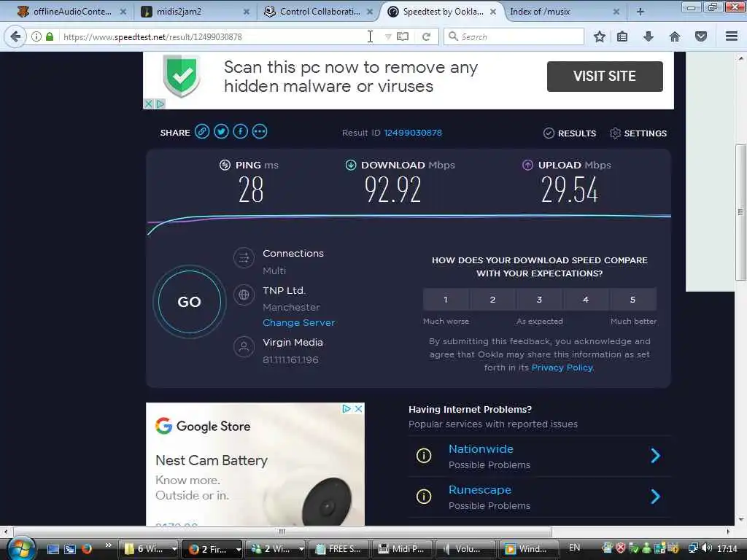Click the user icon beside Virgin Media
The width and height of the screenshot is (747, 560).
[x=244, y=346]
